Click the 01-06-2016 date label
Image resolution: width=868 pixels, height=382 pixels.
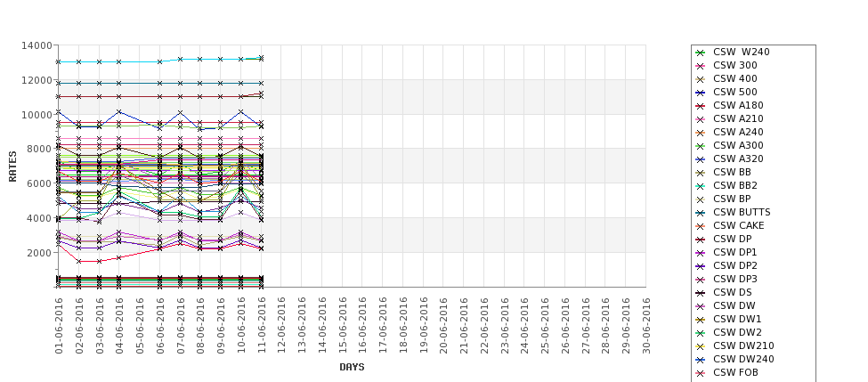point(60,326)
